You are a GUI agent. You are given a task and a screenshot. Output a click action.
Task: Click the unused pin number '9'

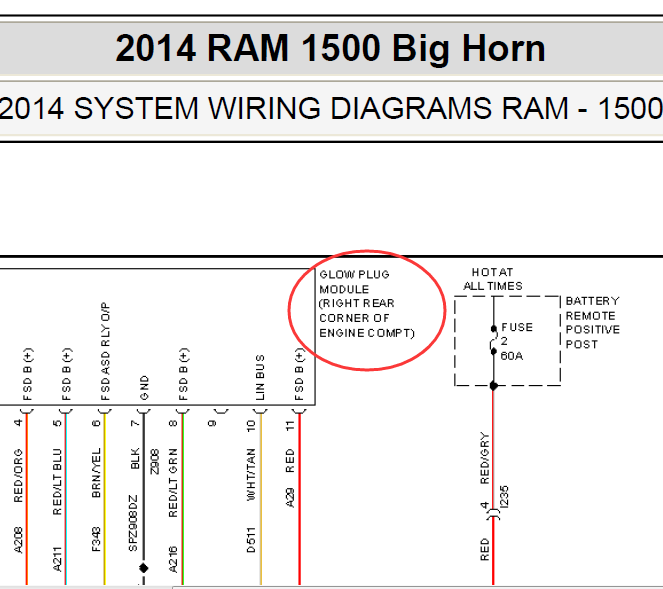pyautogui.click(x=212, y=423)
